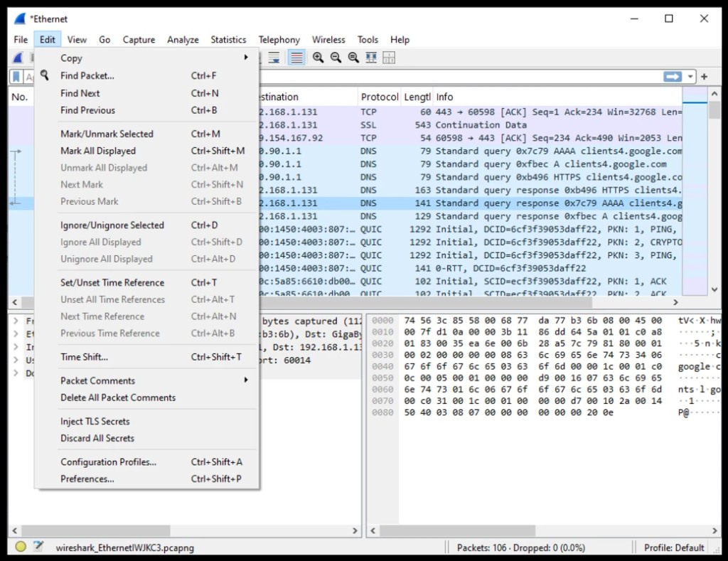Choose Discard All Secrets

(x=146, y=439)
